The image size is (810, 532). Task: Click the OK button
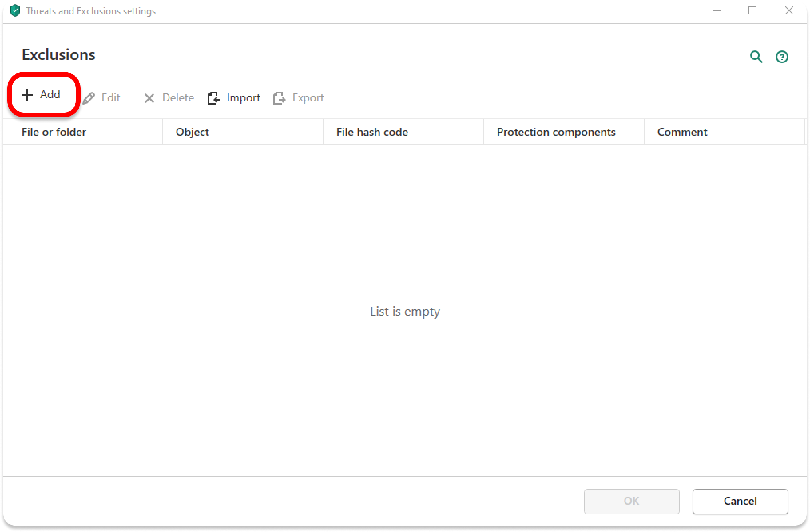(x=632, y=501)
